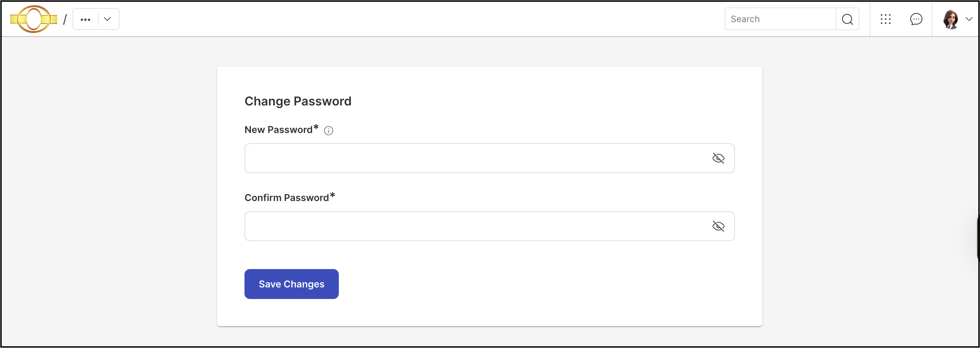980x349 pixels.
Task: Click the golden logo in header
Action: [33, 19]
